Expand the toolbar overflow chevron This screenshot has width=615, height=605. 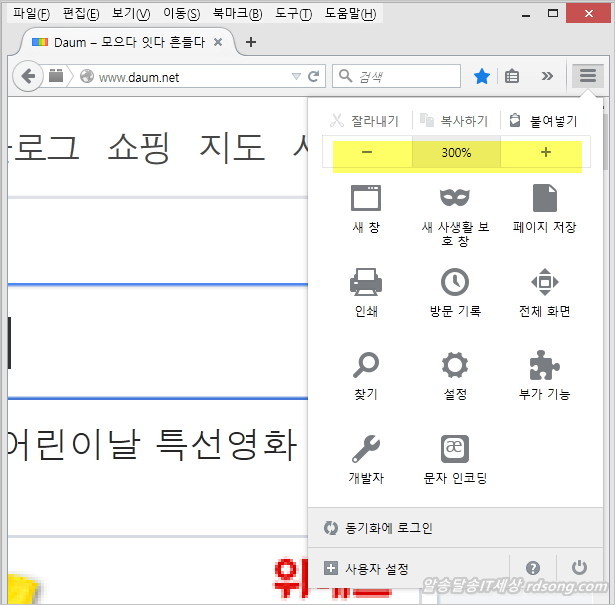coord(547,76)
